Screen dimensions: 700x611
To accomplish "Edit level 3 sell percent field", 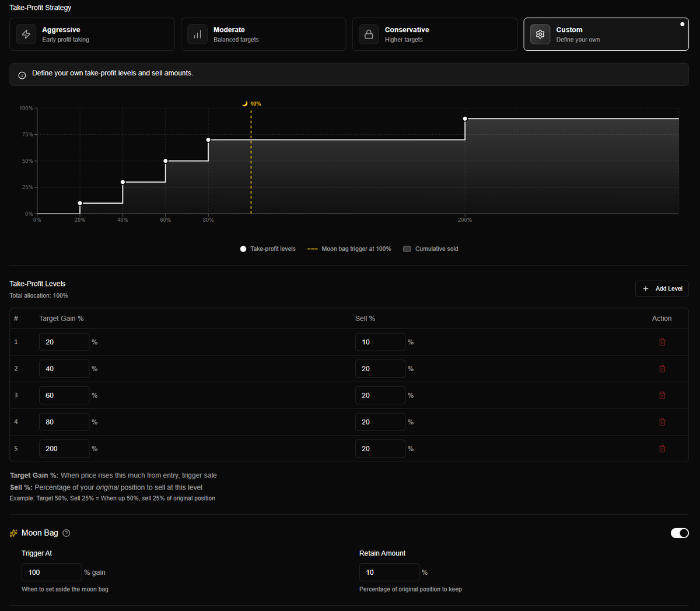I will pos(380,395).
